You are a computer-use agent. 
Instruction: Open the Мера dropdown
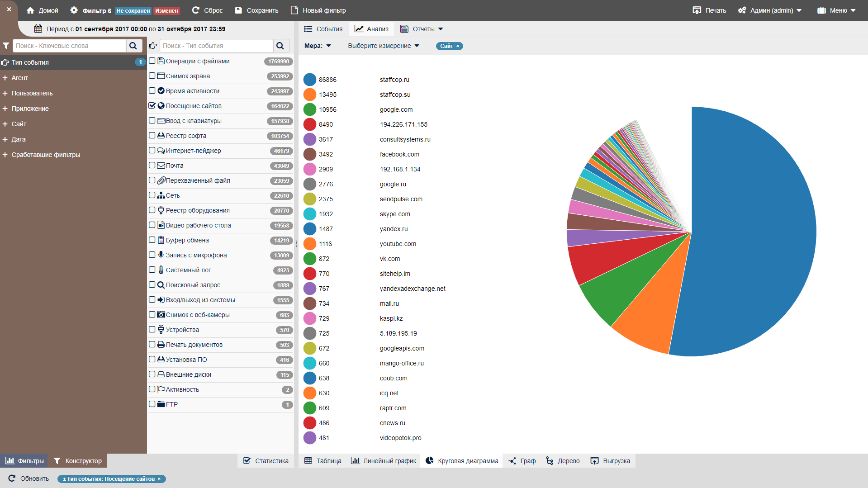(318, 46)
